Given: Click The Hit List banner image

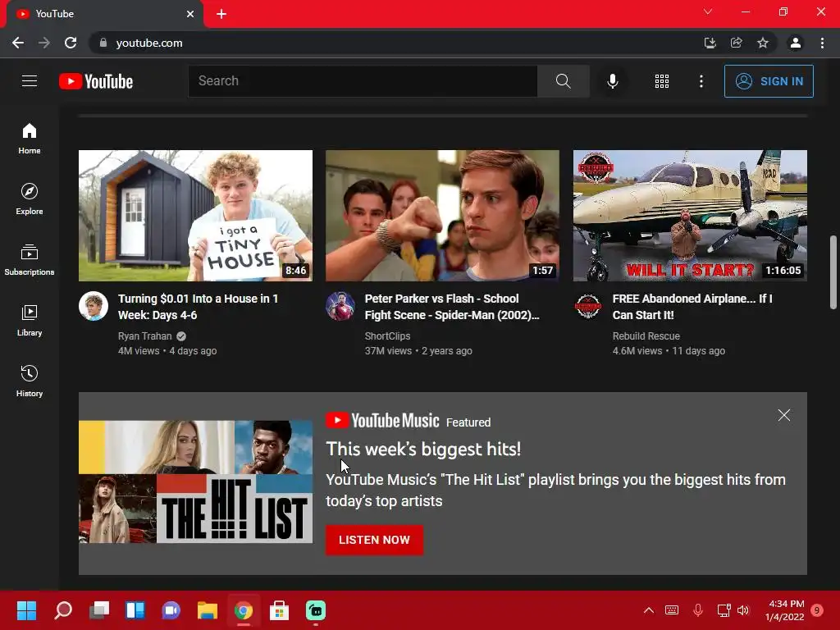Looking at the screenshot, I should (195, 482).
